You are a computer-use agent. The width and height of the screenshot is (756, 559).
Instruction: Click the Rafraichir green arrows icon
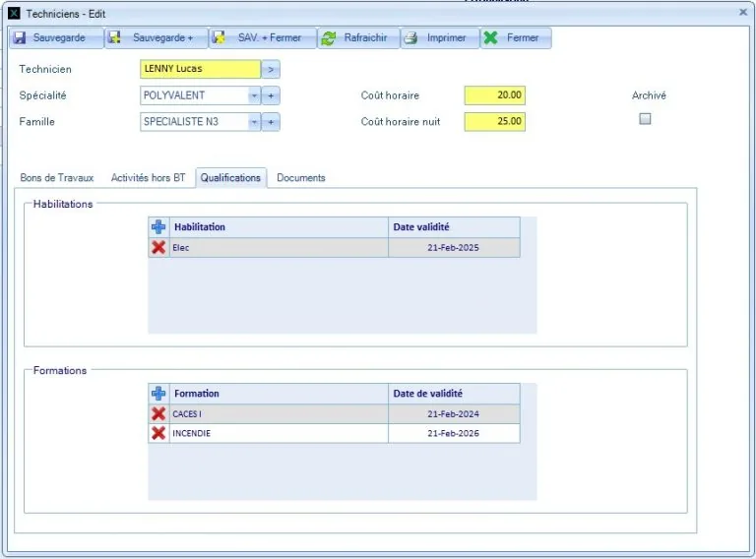click(x=329, y=38)
